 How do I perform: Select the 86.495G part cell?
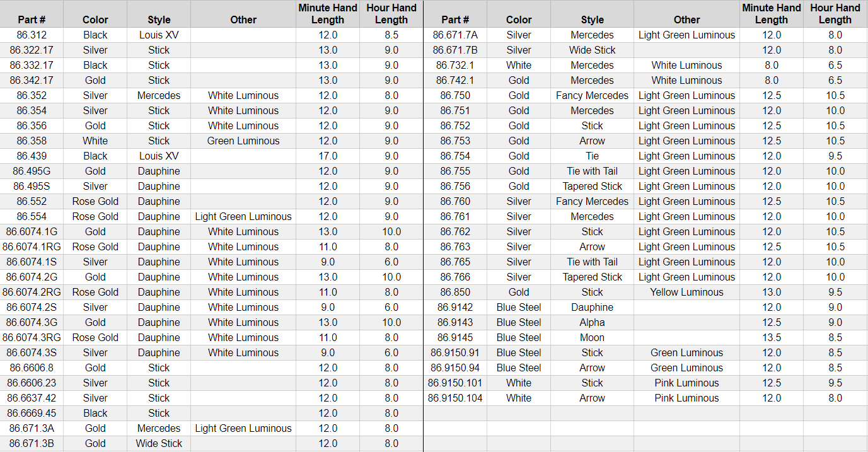(x=32, y=171)
